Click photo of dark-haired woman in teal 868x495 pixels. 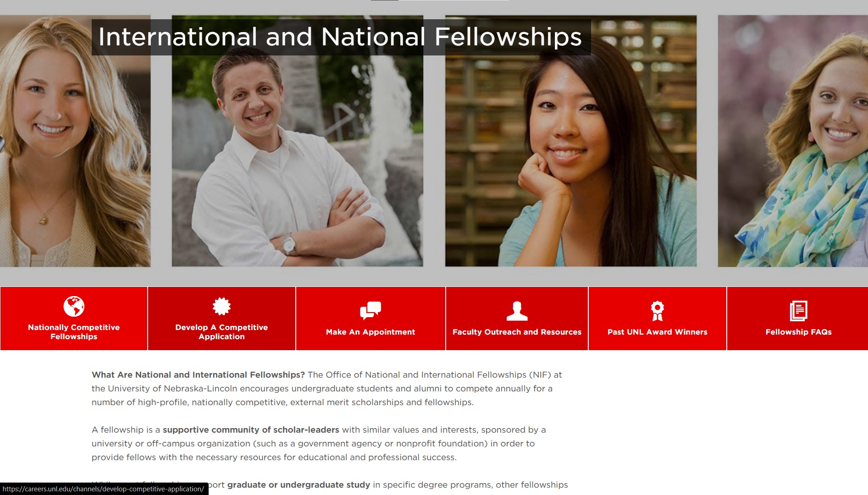(x=570, y=165)
